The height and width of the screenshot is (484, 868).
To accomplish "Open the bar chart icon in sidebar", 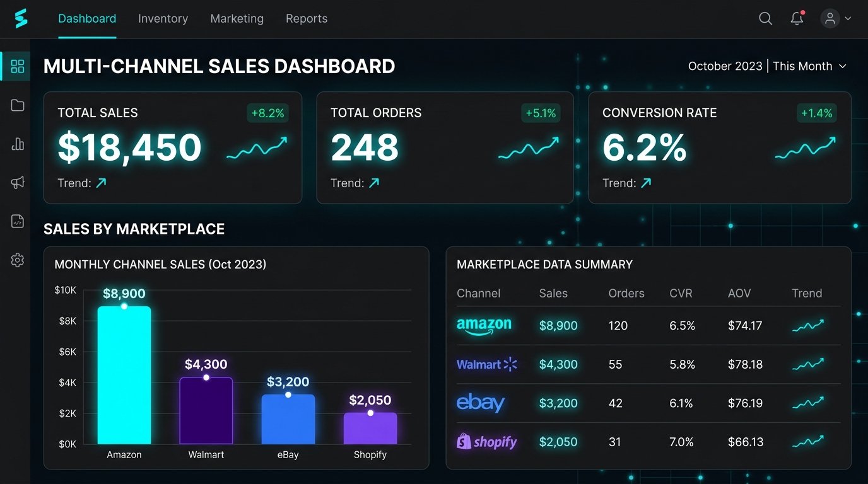I will (18, 144).
